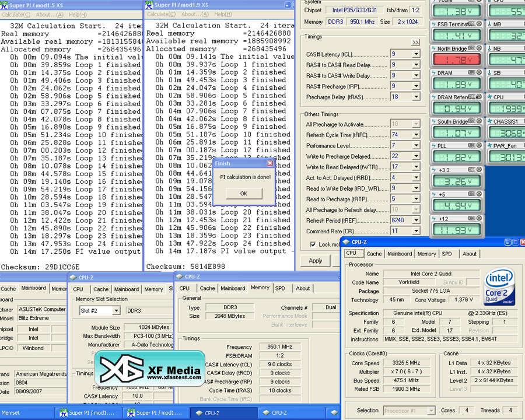Click OK in the Finish dialog
Viewport: 525px width, 420px height.
point(244,193)
